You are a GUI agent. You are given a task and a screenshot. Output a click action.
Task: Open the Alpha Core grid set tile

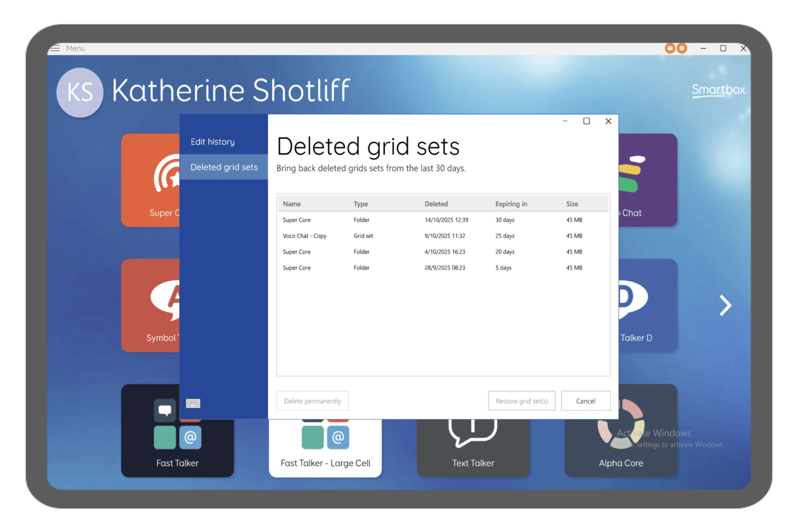[621, 448]
